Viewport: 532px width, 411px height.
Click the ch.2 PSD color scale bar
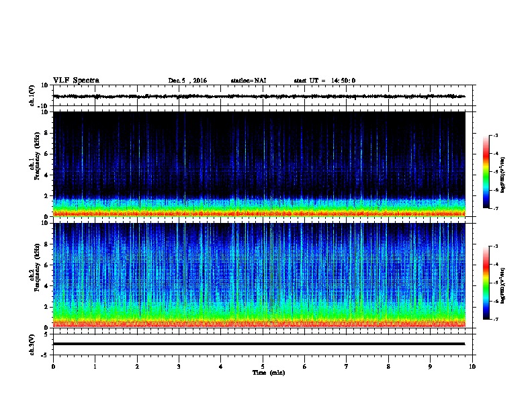click(486, 283)
